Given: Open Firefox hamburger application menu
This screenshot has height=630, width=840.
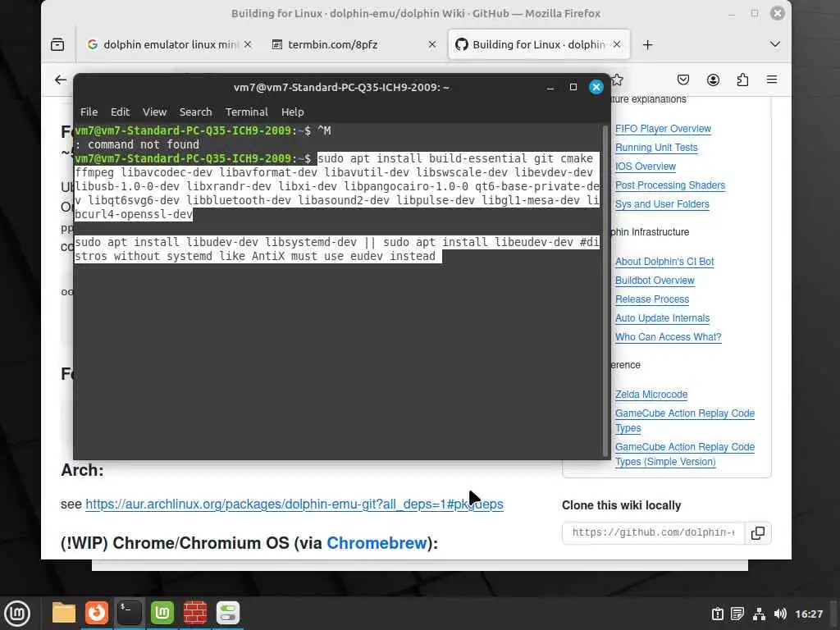Looking at the screenshot, I should click(772, 80).
